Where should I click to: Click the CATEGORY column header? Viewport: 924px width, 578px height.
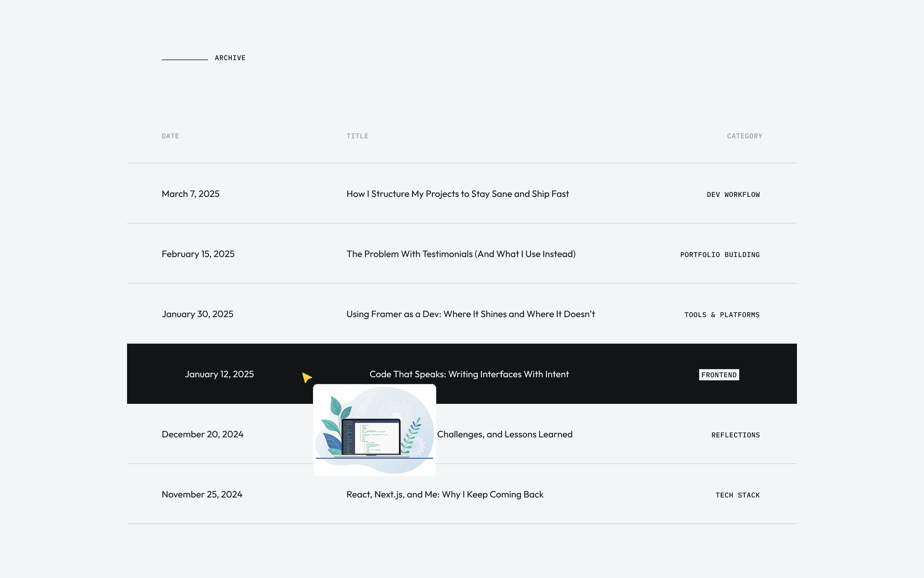coord(744,136)
